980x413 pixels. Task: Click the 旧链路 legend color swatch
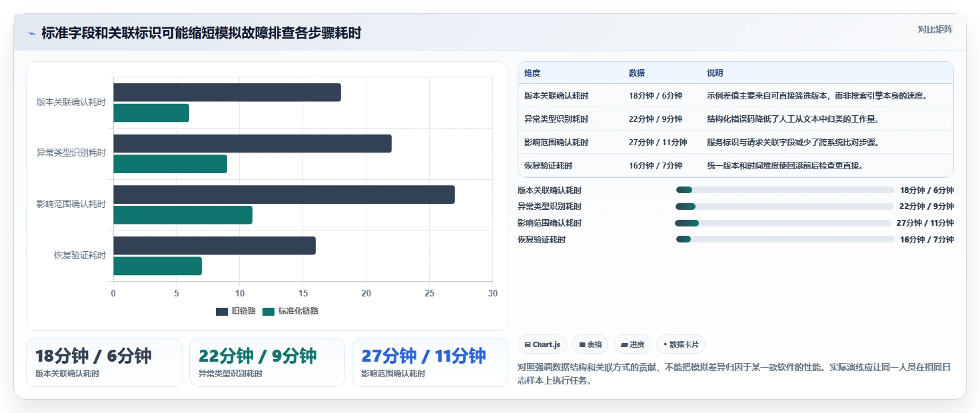[x=222, y=312]
